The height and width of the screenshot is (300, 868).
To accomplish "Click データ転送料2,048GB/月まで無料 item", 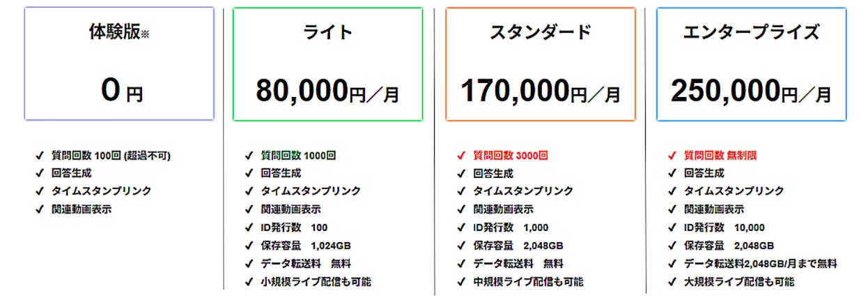I will tap(761, 264).
